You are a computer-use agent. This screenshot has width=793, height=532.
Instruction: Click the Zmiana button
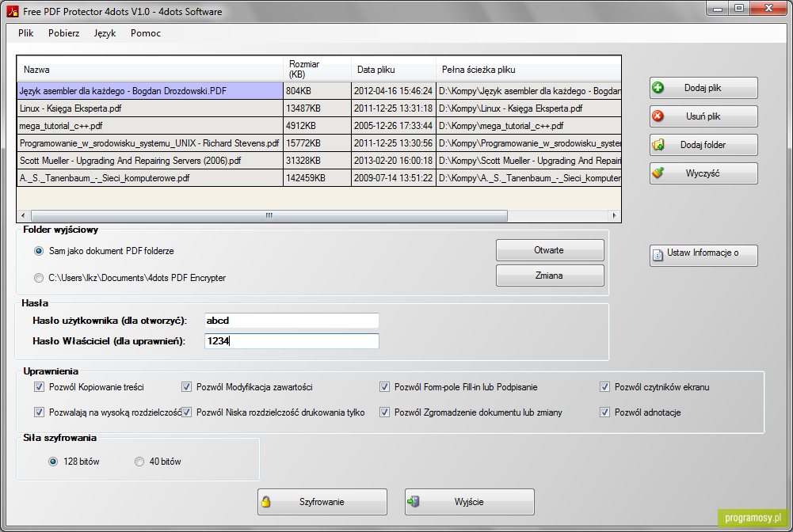550,275
